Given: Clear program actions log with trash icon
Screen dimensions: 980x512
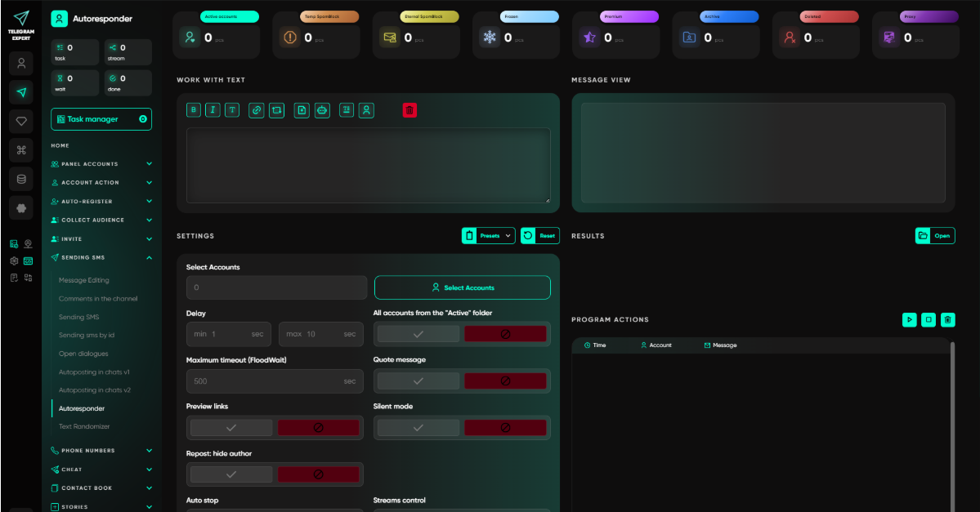Looking at the screenshot, I should click(948, 319).
